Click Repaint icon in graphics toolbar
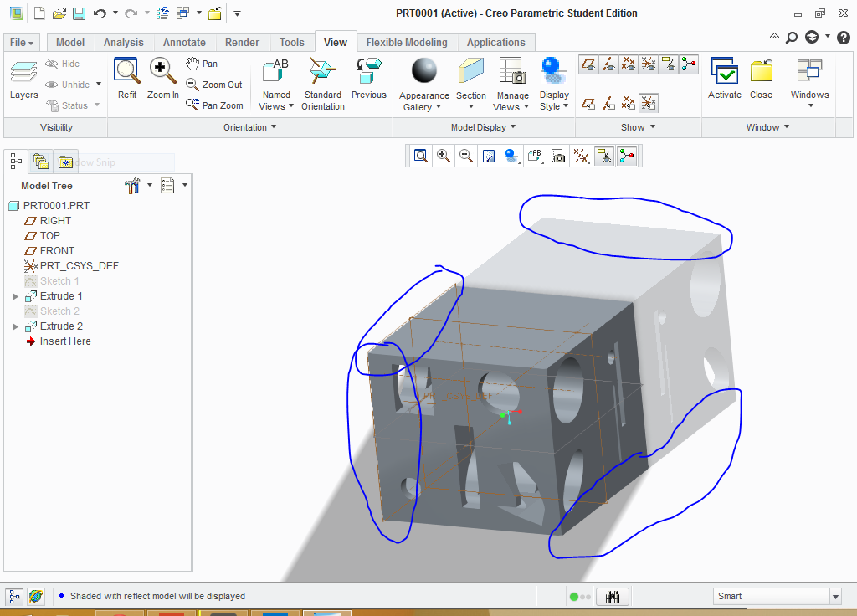The height and width of the screenshot is (616, 857). pyautogui.click(x=489, y=157)
